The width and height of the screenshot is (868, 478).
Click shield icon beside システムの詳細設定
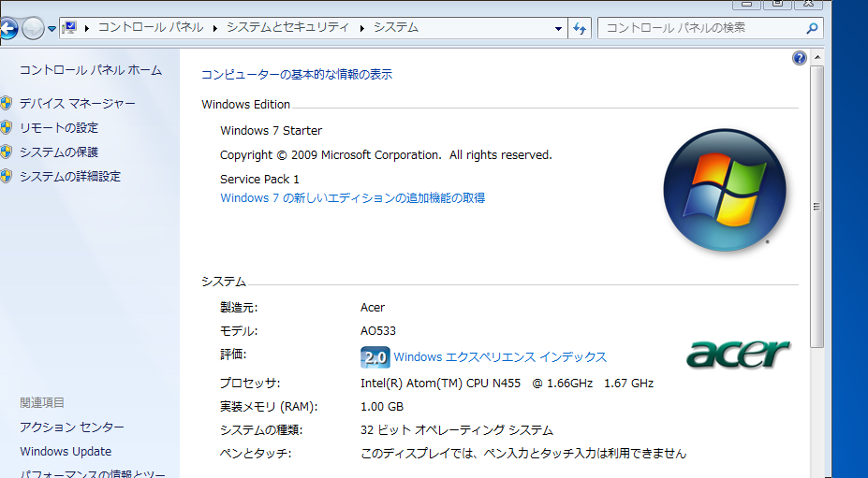[x=7, y=177]
